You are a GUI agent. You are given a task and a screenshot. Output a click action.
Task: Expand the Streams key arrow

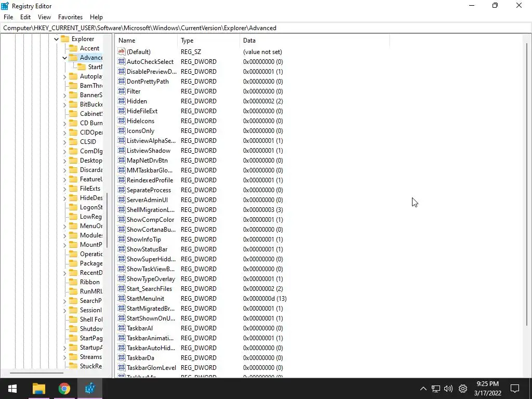(64, 357)
